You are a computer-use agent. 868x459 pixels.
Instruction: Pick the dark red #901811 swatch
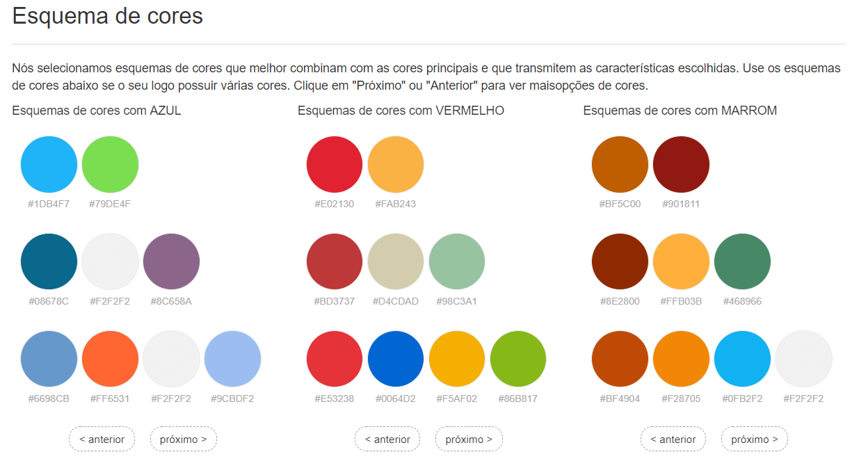coord(681,164)
